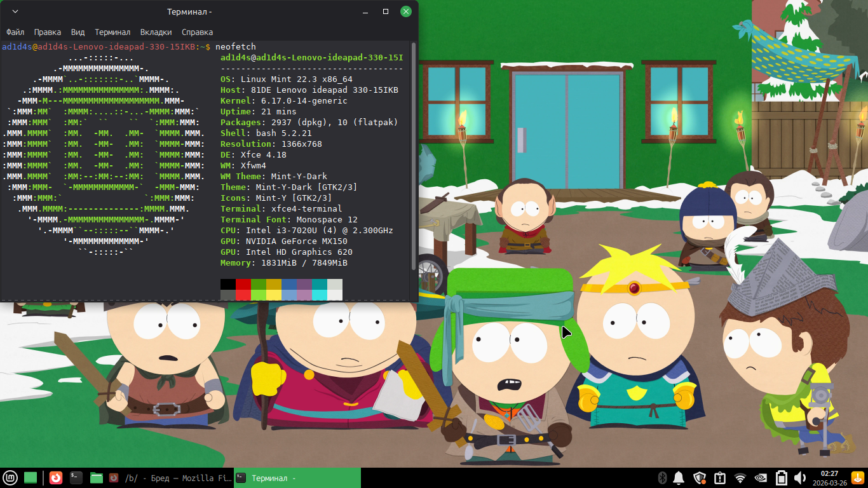
Task: Click the Терминал taskbar window button
Action: click(x=297, y=478)
